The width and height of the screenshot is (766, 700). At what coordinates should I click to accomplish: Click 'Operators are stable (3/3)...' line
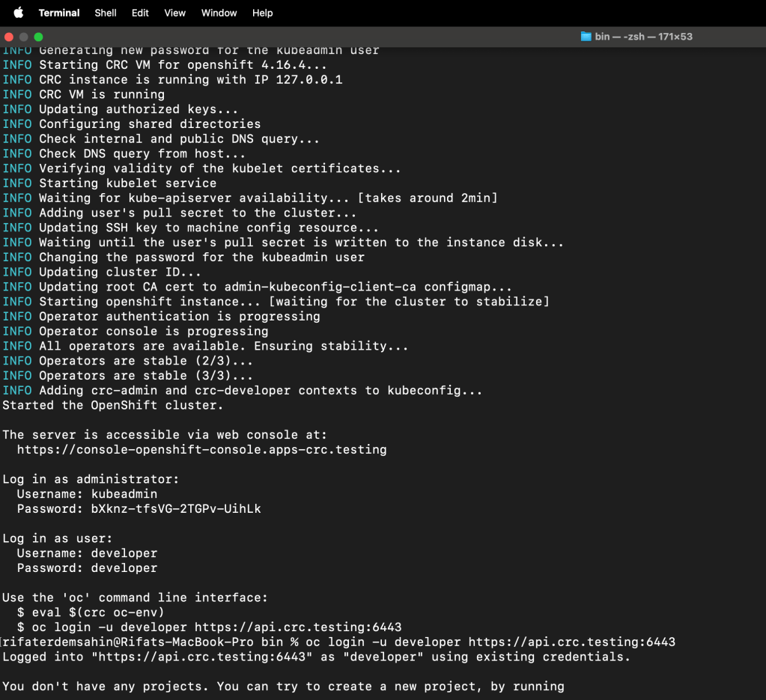click(x=127, y=376)
